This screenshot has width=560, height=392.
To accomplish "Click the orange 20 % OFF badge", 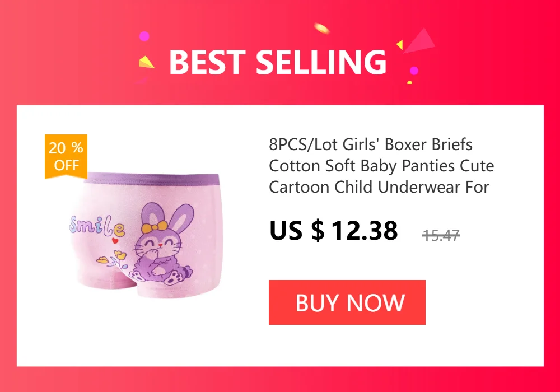I will click(x=66, y=156).
